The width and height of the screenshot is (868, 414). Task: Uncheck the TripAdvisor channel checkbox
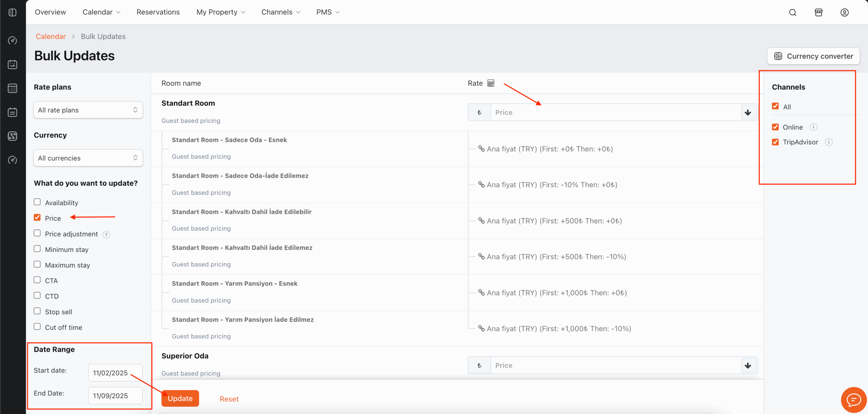pyautogui.click(x=775, y=142)
